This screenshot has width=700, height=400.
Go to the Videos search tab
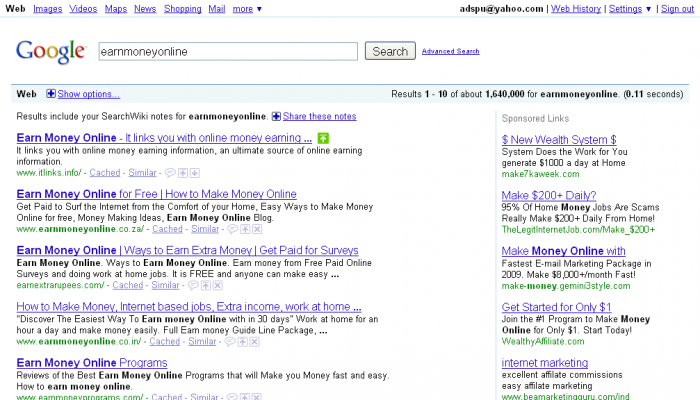[x=83, y=9]
